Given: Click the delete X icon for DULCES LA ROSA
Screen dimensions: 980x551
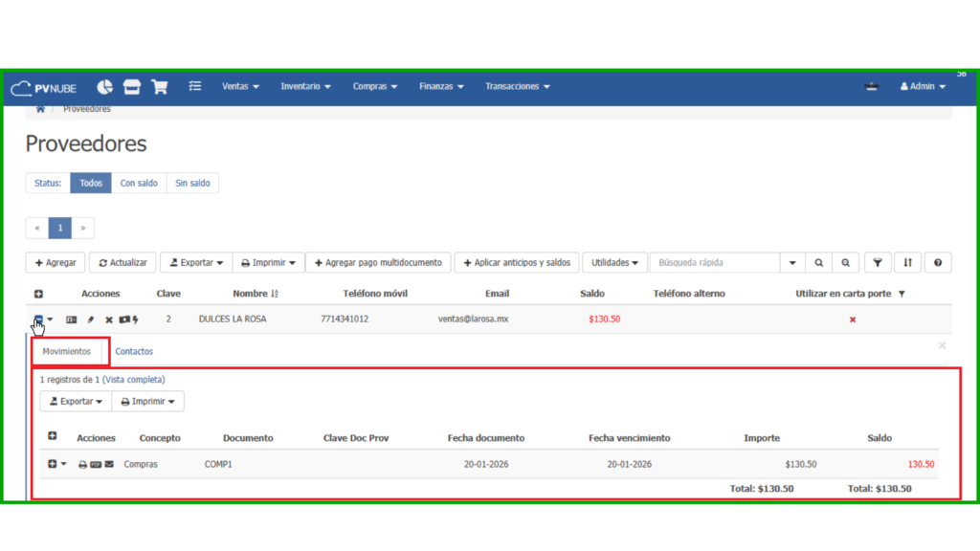Looking at the screenshot, I should (108, 320).
